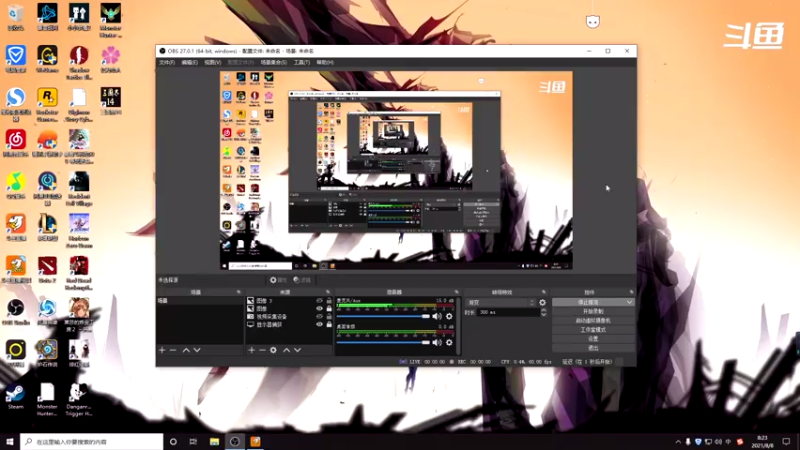Move source up in sources list
Viewport: 800px width, 450px height.
[x=287, y=350]
